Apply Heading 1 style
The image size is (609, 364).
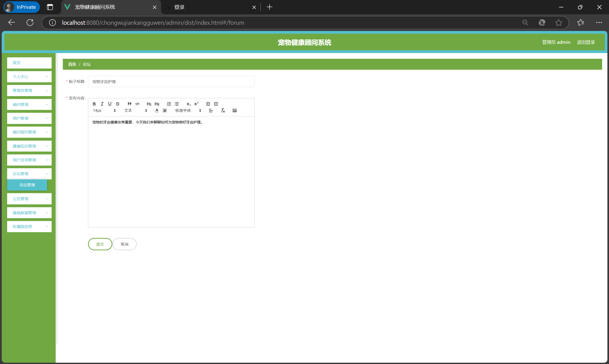coord(149,104)
